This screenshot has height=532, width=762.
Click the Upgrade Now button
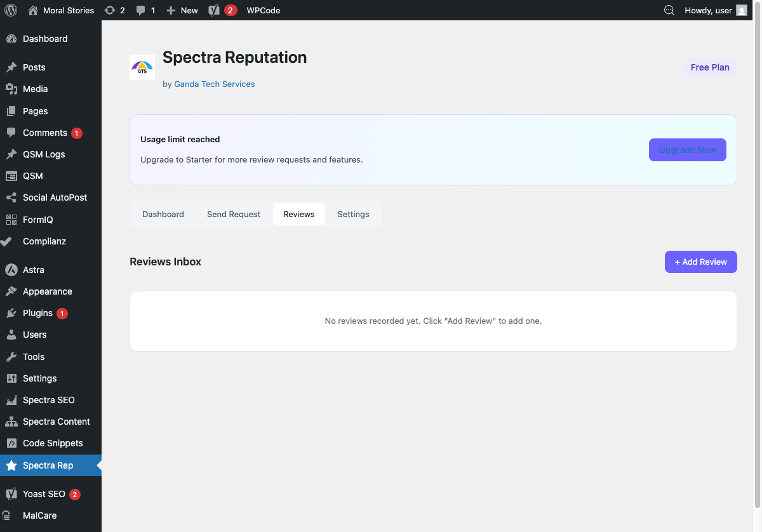688,150
